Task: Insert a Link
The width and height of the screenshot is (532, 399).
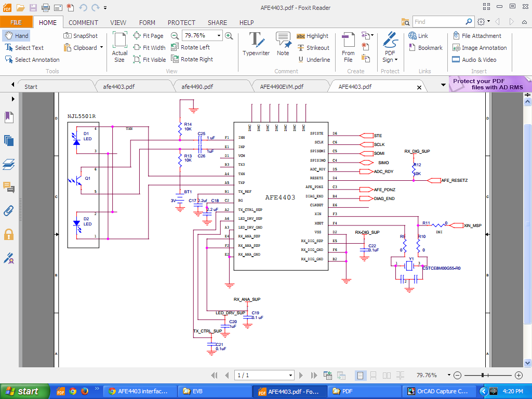Action: (418, 36)
